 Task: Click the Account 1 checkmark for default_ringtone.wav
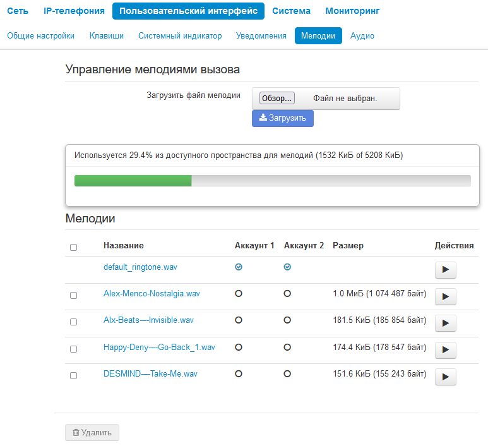click(239, 267)
